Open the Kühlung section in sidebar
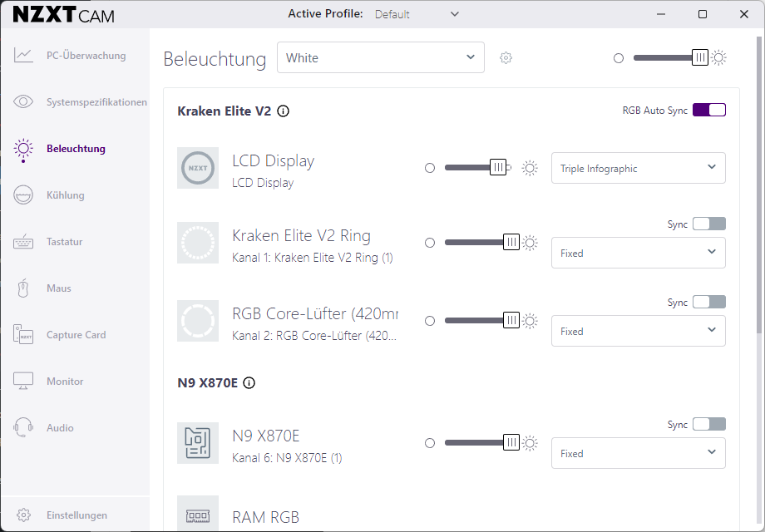This screenshot has width=765, height=532. point(65,195)
